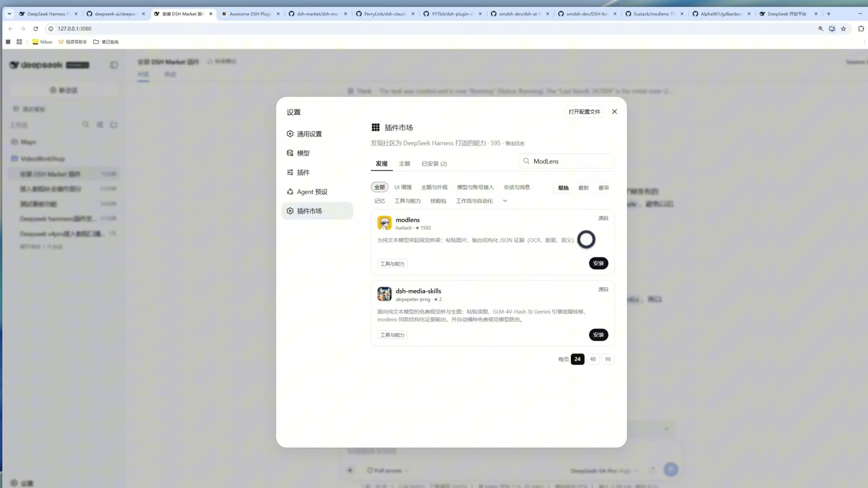Click the install-app icon beside the bookmark star
868x488 pixels.
(832, 29)
